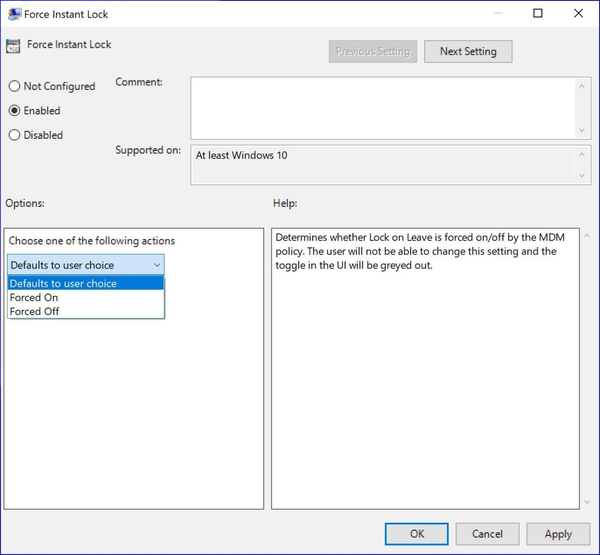
Task: Click the dropdown chevron arrow in Options
Action: tap(157, 265)
